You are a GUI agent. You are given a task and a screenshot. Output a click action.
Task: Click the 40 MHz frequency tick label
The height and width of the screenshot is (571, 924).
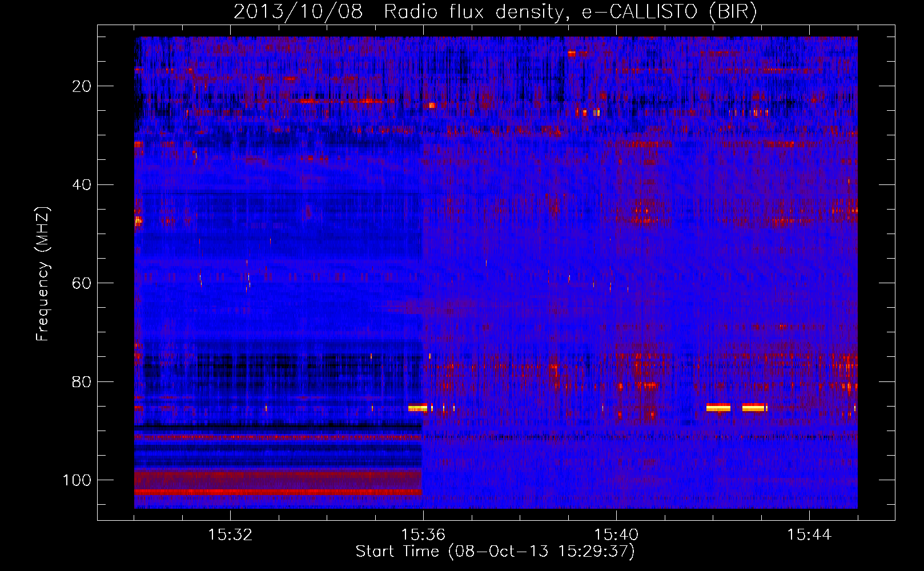pos(82,184)
